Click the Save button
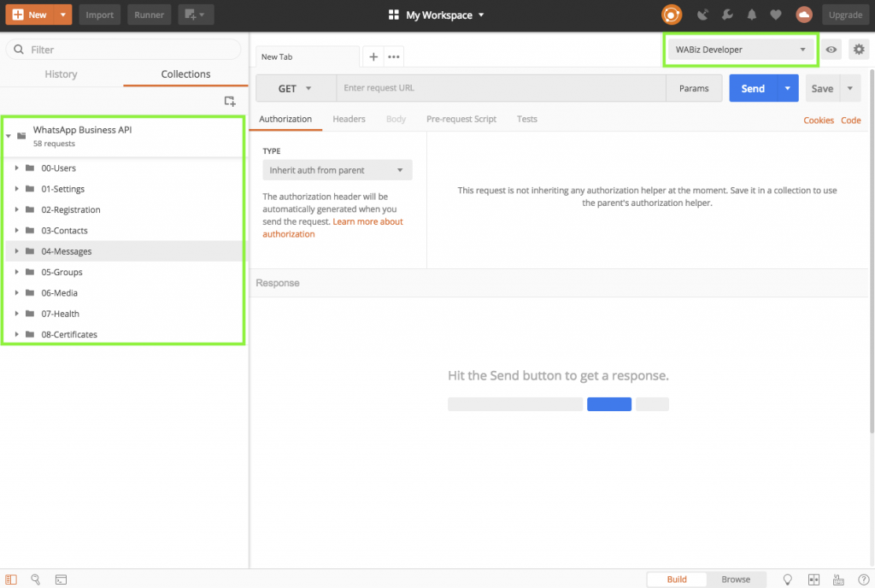875x588 pixels. click(822, 88)
